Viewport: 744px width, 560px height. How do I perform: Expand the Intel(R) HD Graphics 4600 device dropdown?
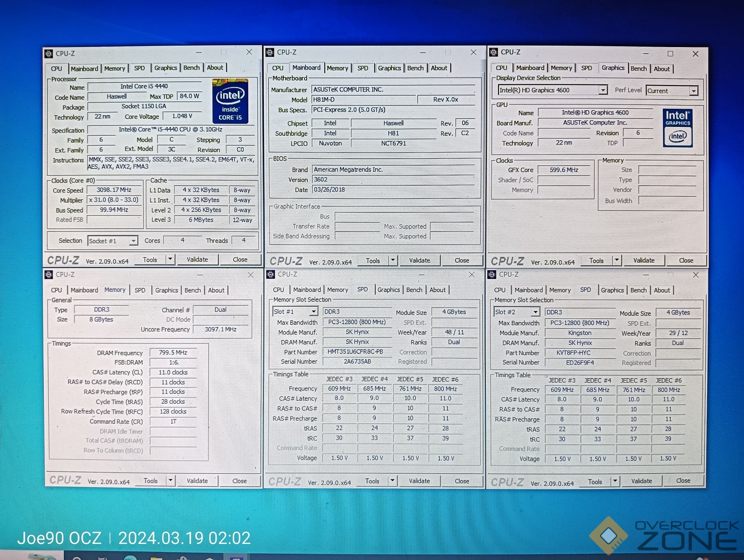[x=603, y=90]
